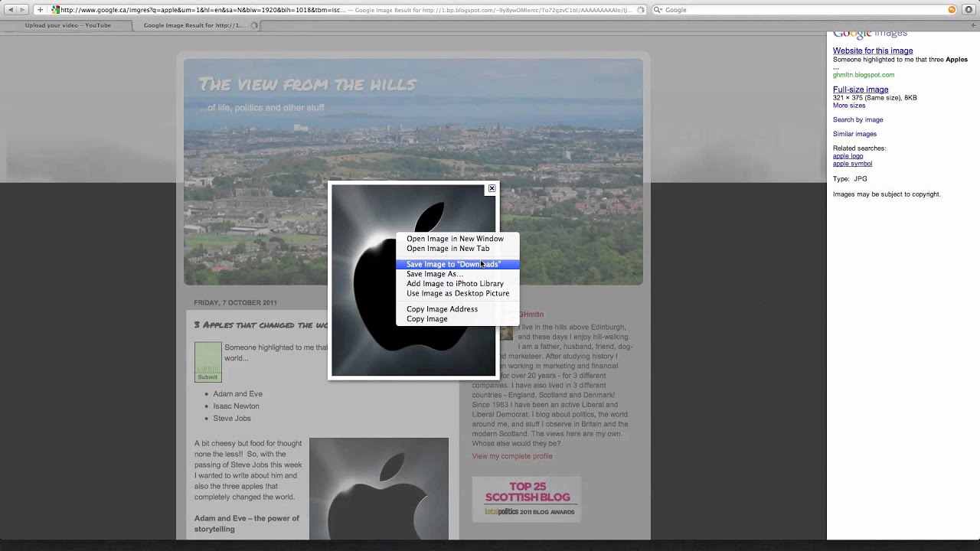The height and width of the screenshot is (551, 980).
Task: Click 'Adam and Eve – the power of storytelling' heading
Action: point(247,523)
